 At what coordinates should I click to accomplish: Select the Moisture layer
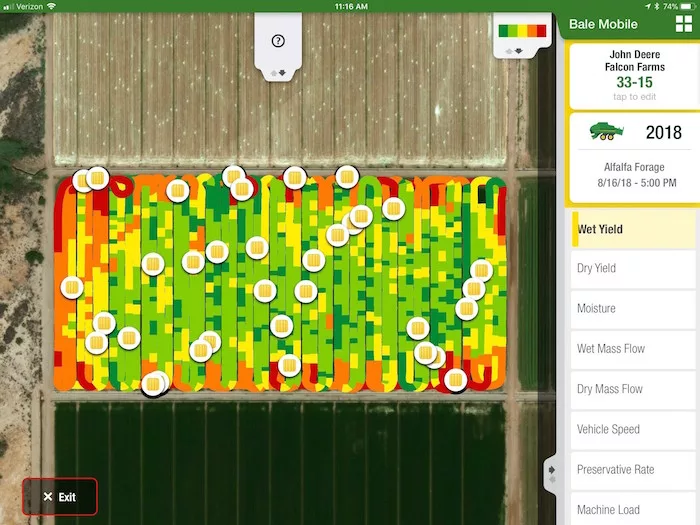[633, 308]
